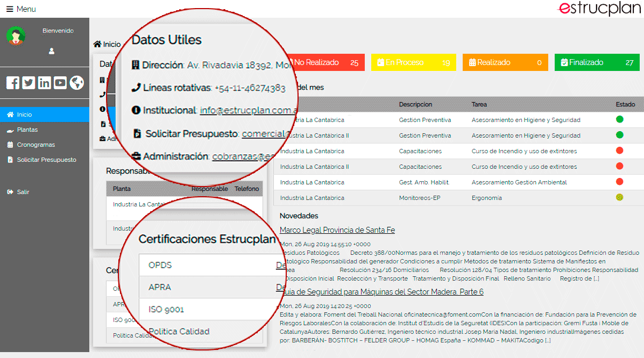Click the small user profile icon
The image size is (644, 358).
coord(51,51)
